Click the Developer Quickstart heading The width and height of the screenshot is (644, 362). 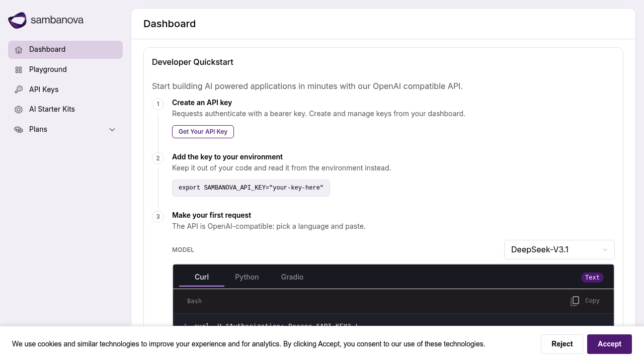click(x=193, y=62)
